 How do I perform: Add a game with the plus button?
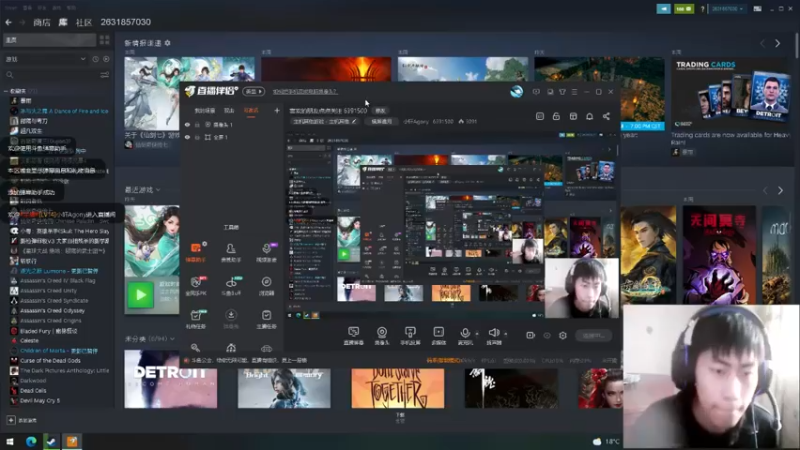click(x=11, y=420)
